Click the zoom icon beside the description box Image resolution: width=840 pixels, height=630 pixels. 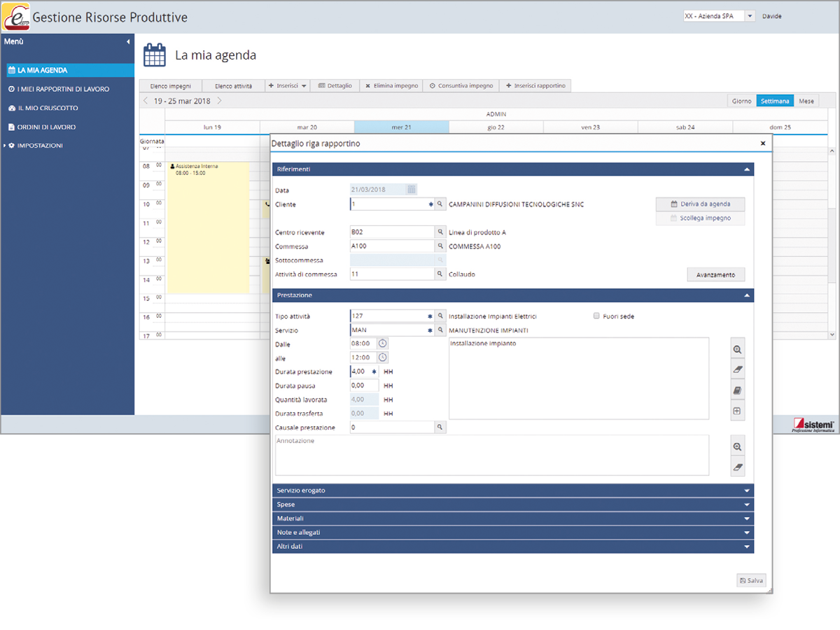[736, 350]
